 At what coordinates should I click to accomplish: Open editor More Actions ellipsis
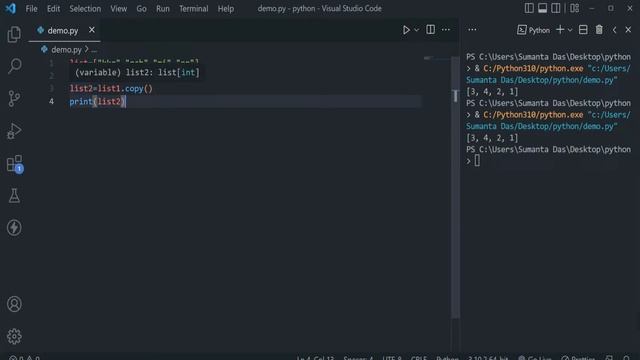(446, 29)
